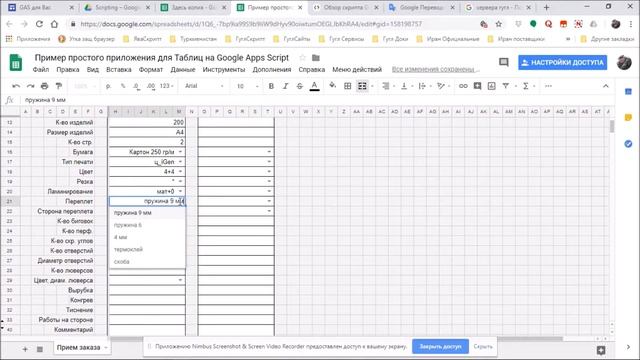Image resolution: width=640 pixels, height=360 pixels.
Task: Open the Правка menu
Action: (68, 70)
